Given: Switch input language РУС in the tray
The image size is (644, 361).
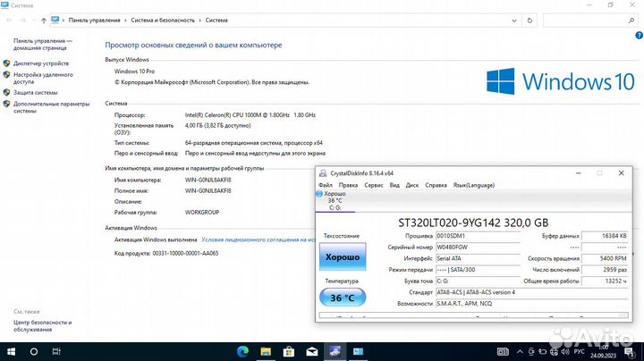Looking at the screenshot, I should coord(579,351).
